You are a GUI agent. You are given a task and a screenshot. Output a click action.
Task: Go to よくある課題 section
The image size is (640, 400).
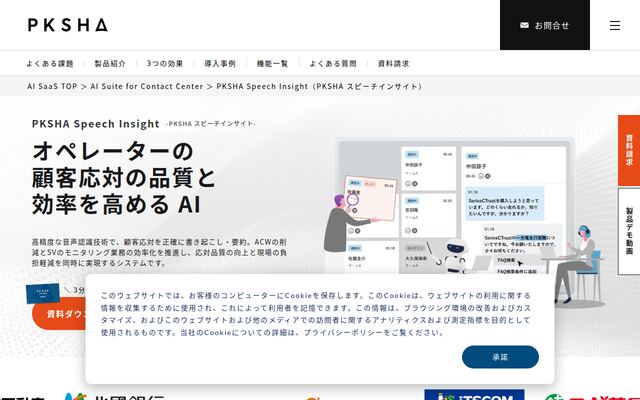50,64
